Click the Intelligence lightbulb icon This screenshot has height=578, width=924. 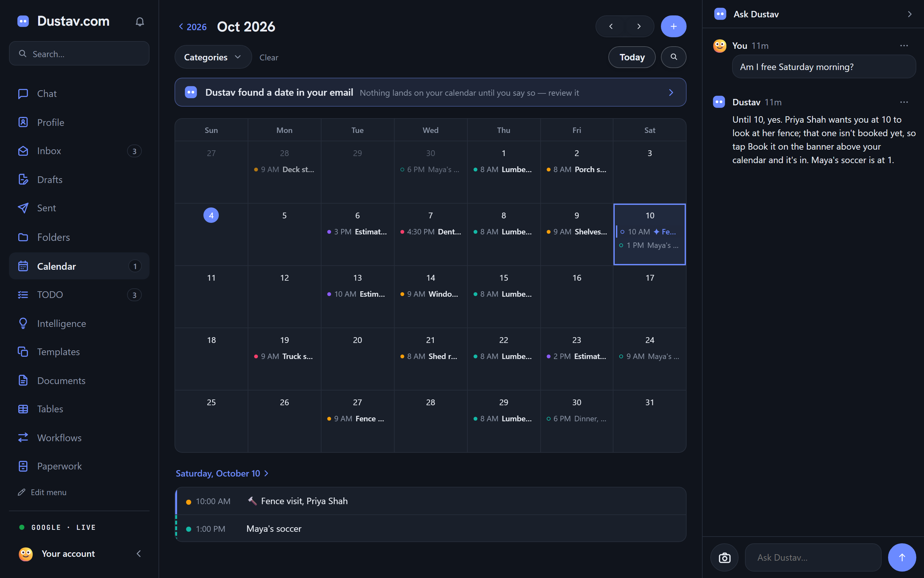[x=23, y=323]
